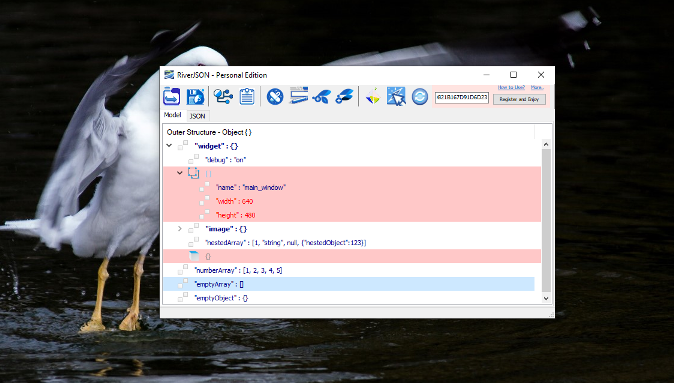Screen dimensions: 674x383
Task: Select the red "height" : 480 row
Action: (236, 215)
